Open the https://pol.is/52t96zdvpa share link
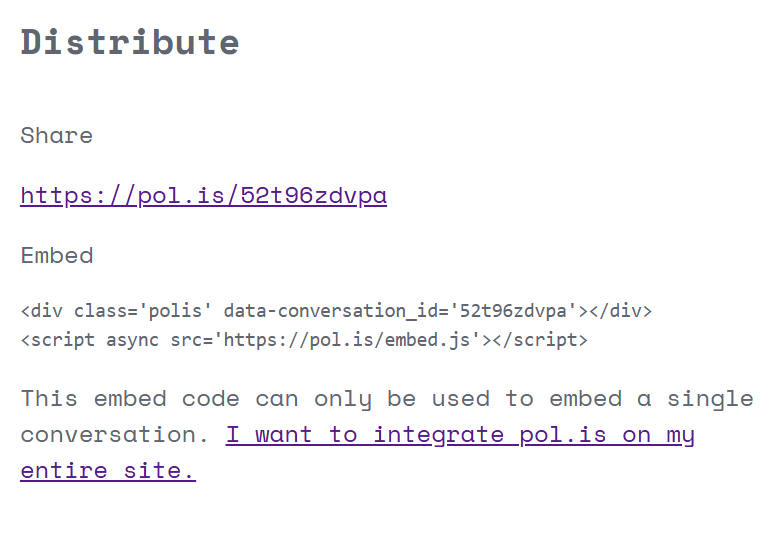The image size is (779, 546). tap(203, 195)
